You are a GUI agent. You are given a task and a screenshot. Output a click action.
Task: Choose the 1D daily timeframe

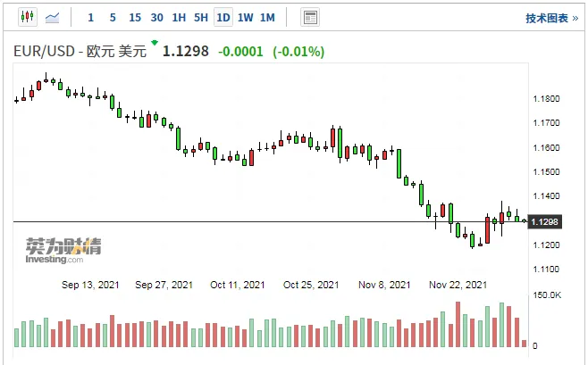click(223, 17)
